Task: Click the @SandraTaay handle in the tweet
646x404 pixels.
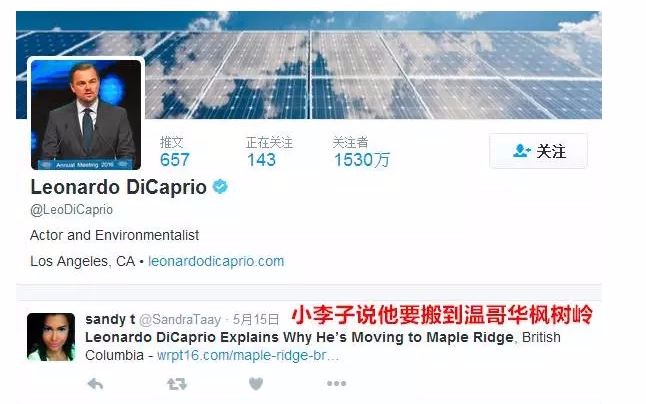Action: coord(180,320)
